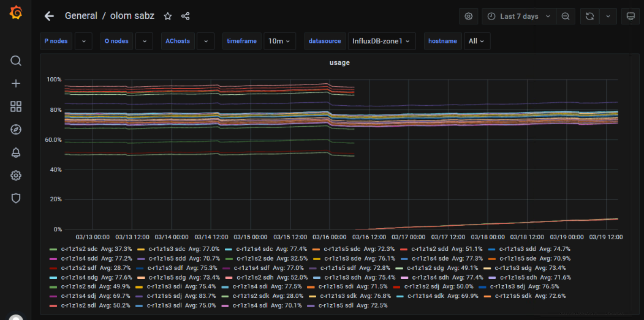Open the usage panel title menu
This screenshot has height=320, width=644.
click(x=339, y=62)
